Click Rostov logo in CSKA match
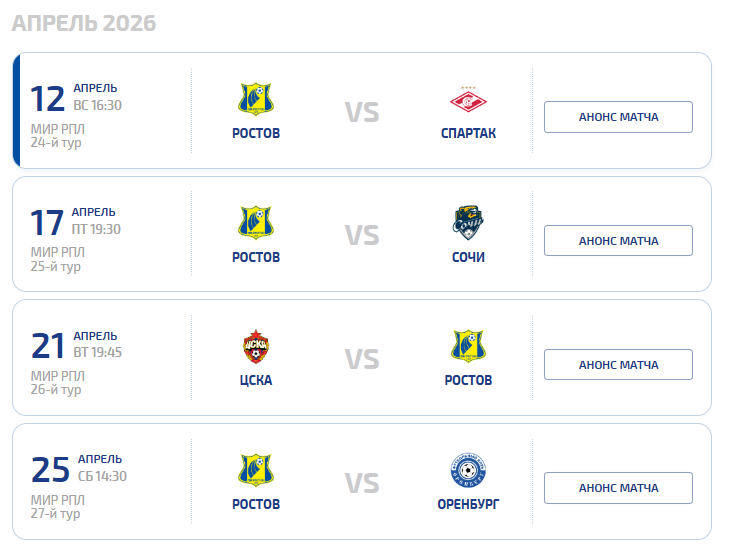 (x=468, y=347)
